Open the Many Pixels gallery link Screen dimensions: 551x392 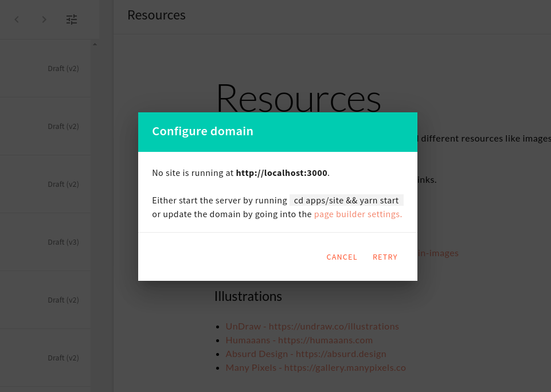[x=315, y=367]
